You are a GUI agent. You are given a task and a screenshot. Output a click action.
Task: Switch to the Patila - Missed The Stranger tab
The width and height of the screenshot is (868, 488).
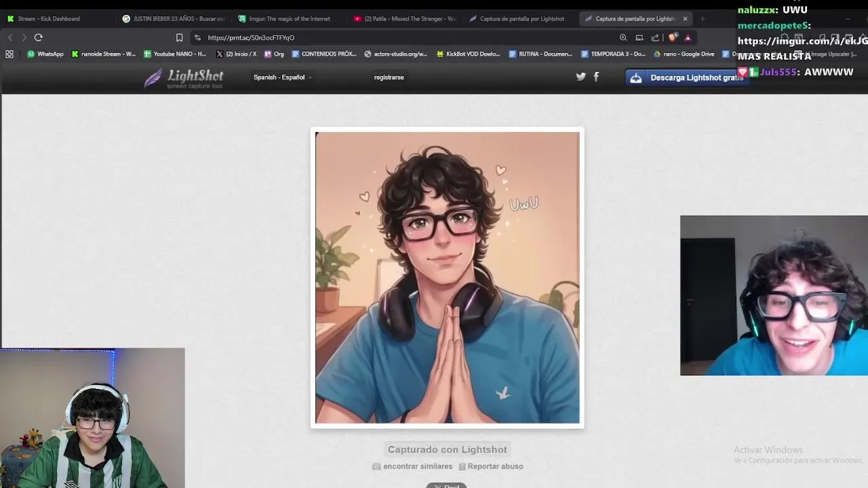[405, 18]
